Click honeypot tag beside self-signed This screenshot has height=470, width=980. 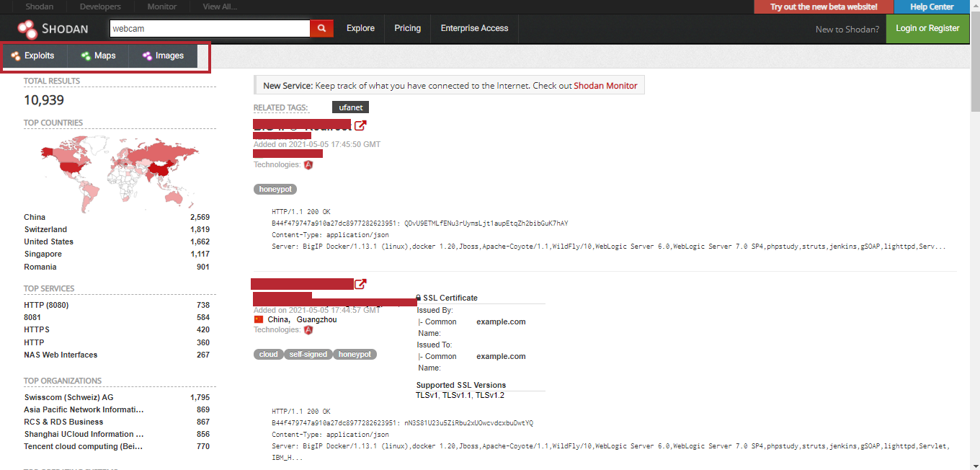pyautogui.click(x=355, y=355)
